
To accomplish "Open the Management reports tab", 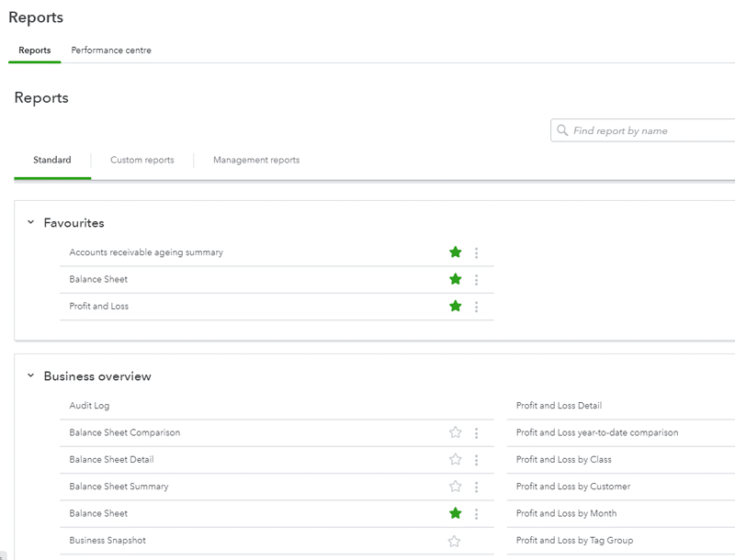I will (256, 160).
